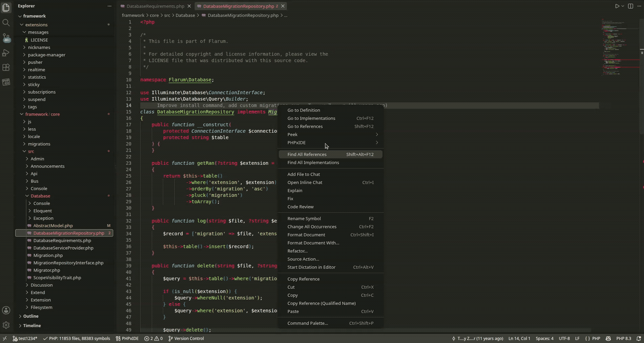Click the Database breadcrumb segment
This screenshot has width=644, height=343.
point(185,15)
